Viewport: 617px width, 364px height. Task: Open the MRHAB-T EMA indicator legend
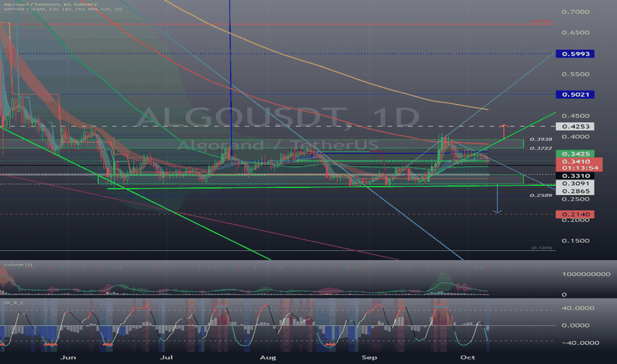(x=63, y=9)
